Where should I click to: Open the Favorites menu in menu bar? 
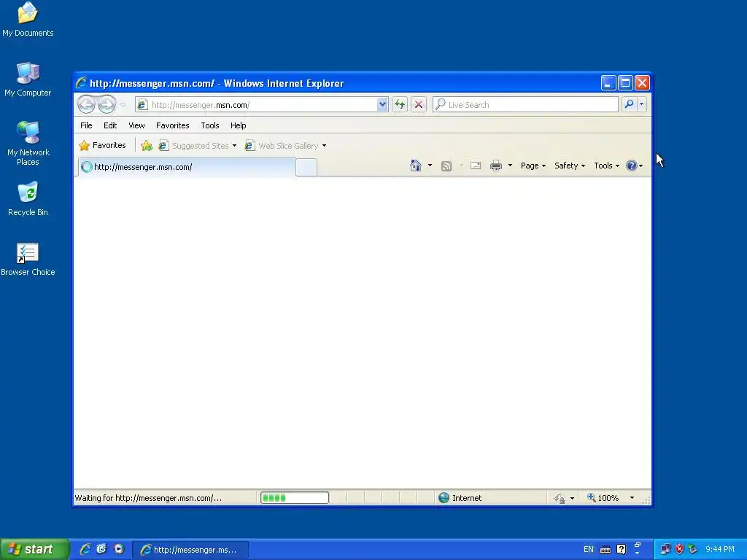172,125
